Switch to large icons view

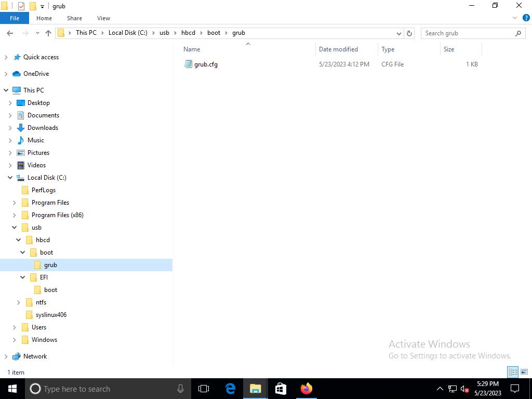pos(524,372)
